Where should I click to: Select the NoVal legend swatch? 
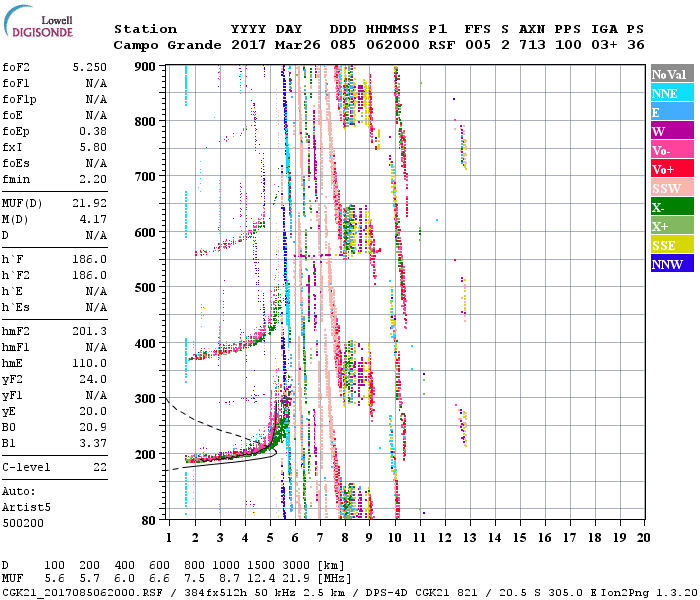tap(671, 74)
